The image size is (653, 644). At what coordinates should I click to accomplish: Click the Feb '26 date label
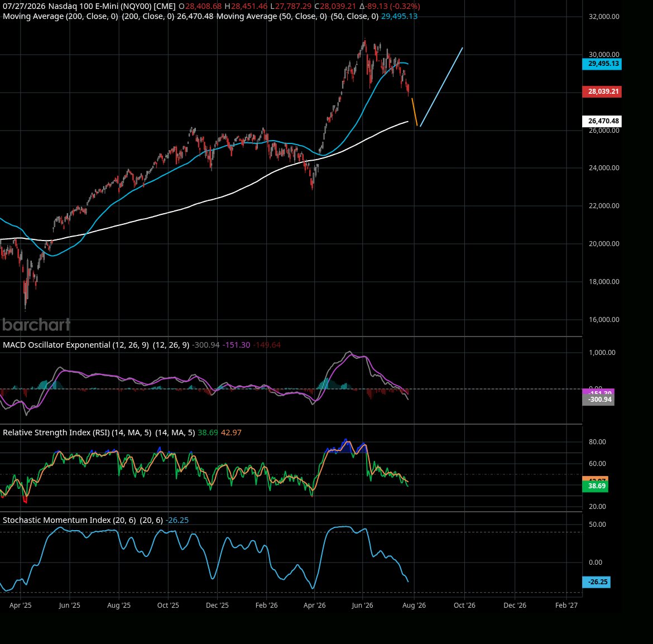pyautogui.click(x=267, y=605)
